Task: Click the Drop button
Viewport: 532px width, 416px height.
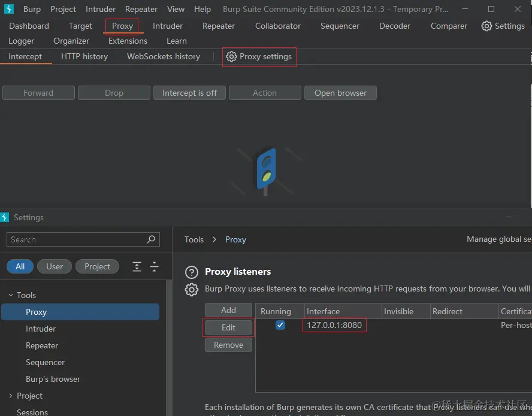Action: [x=114, y=93]
